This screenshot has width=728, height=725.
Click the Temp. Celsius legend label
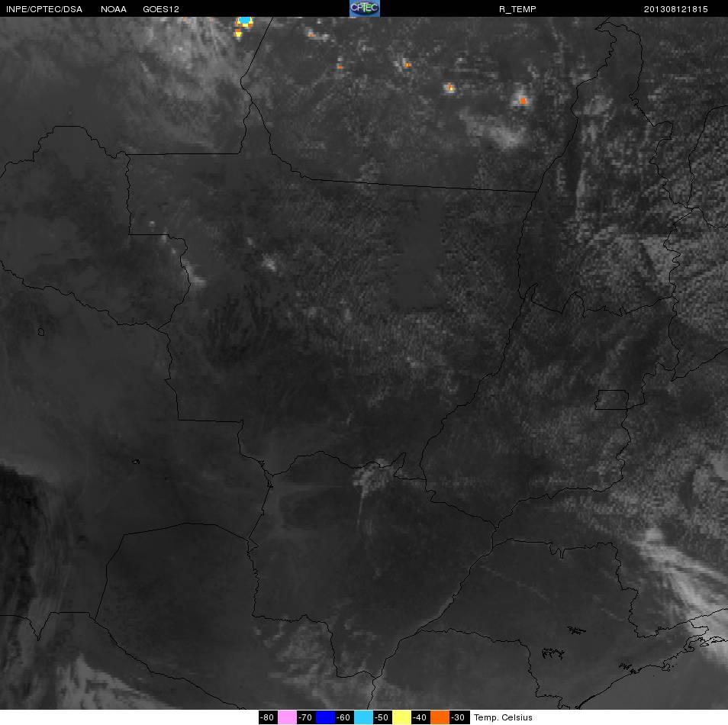pos(503,717)
